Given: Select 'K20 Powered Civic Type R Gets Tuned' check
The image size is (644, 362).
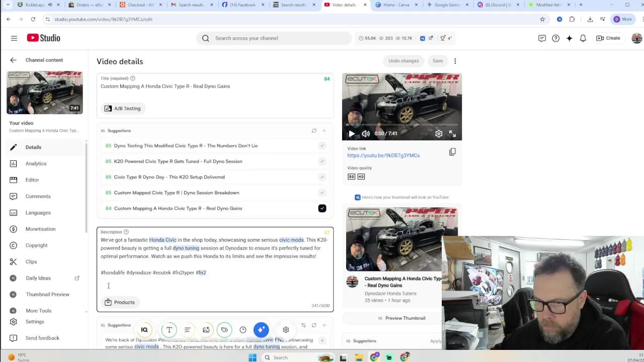Looking at the screenshot, I should tap(322, 161).
